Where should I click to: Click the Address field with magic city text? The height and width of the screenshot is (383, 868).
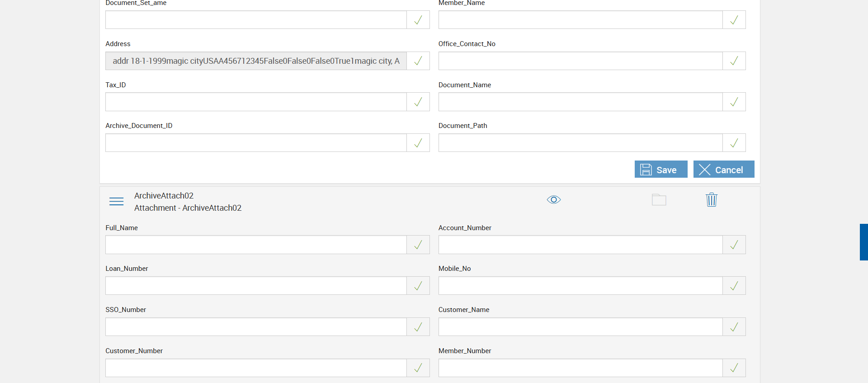click(256, 61)
